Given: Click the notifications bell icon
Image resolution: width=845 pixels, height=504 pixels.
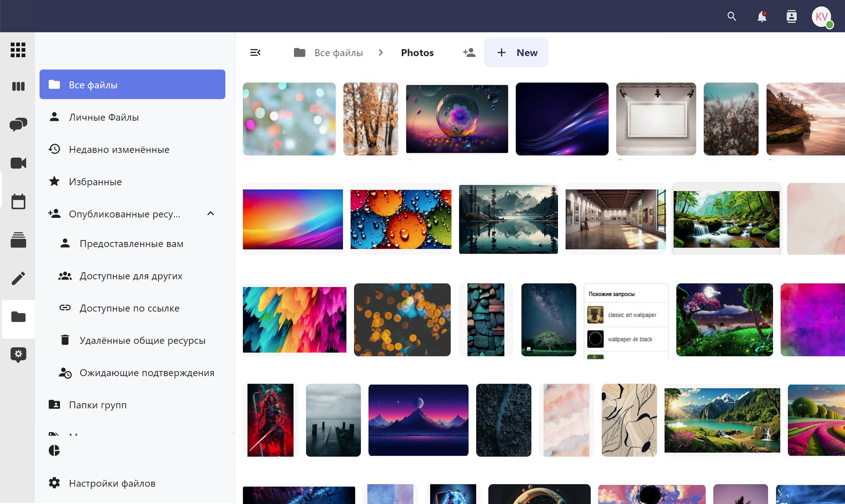Looking at the screenshot, I should point(762,17).
